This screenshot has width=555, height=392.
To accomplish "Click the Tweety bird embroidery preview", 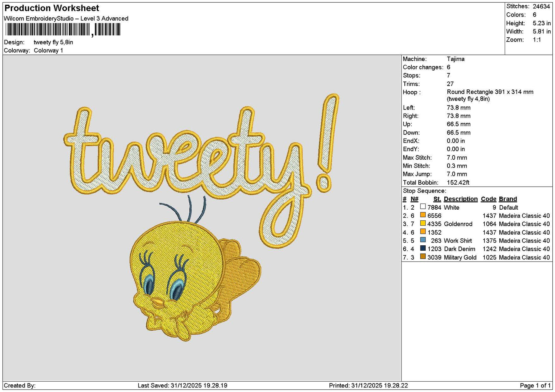I will pyautogui.click(x=195, y=268).
